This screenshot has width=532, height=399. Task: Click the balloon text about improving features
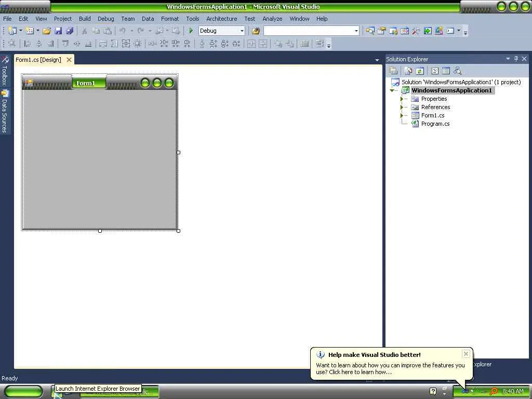390,368
